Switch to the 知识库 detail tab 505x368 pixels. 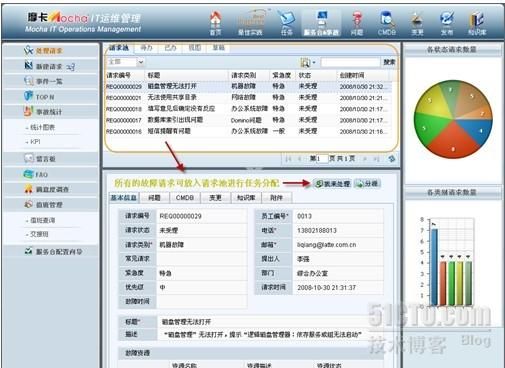point(246,198)
